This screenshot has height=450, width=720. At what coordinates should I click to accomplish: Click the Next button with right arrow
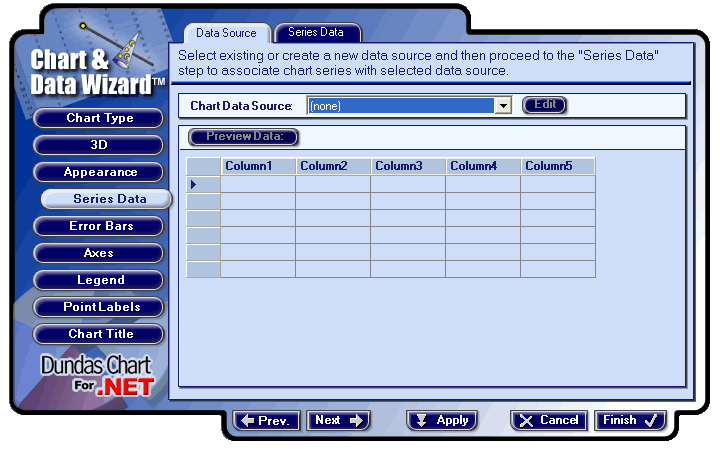coord(338,420)
